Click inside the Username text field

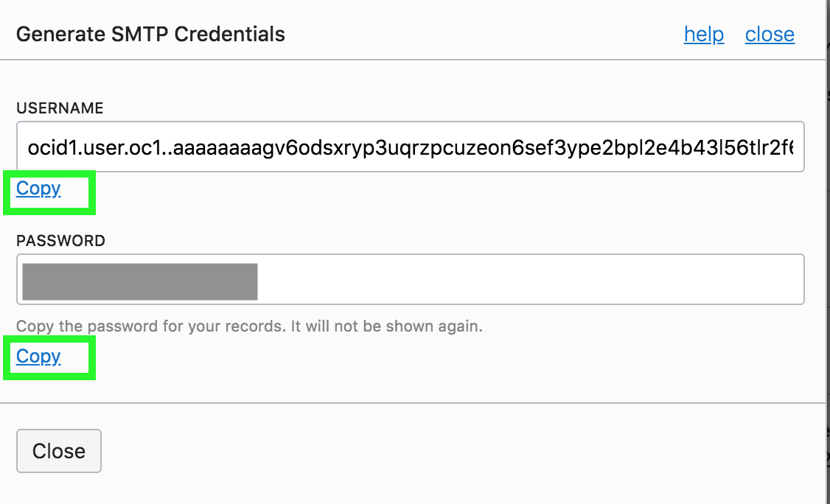410,147
